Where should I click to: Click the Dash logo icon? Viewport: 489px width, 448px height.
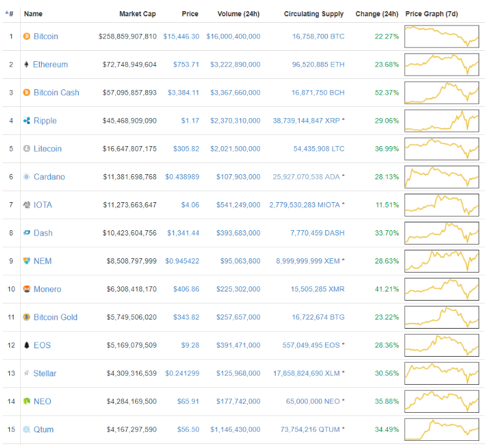pos(27,233)
